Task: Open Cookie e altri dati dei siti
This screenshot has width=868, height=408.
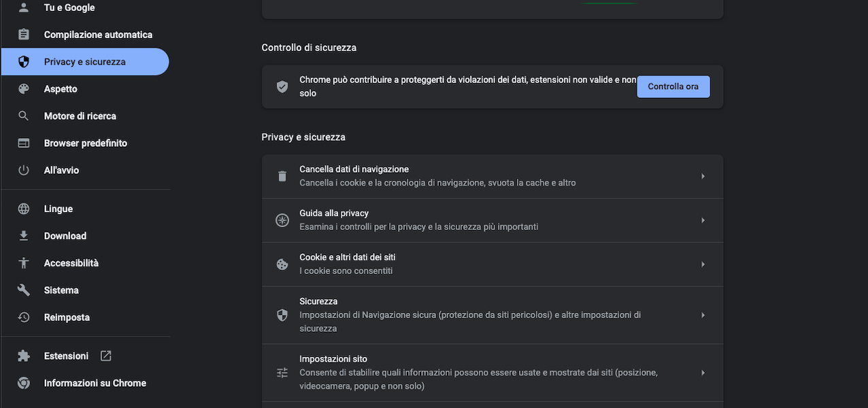Action: tap(492, 265)
